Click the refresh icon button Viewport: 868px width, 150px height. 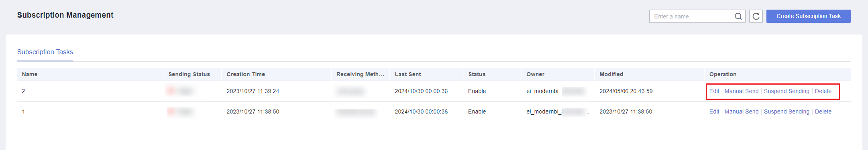click(756, 16)
